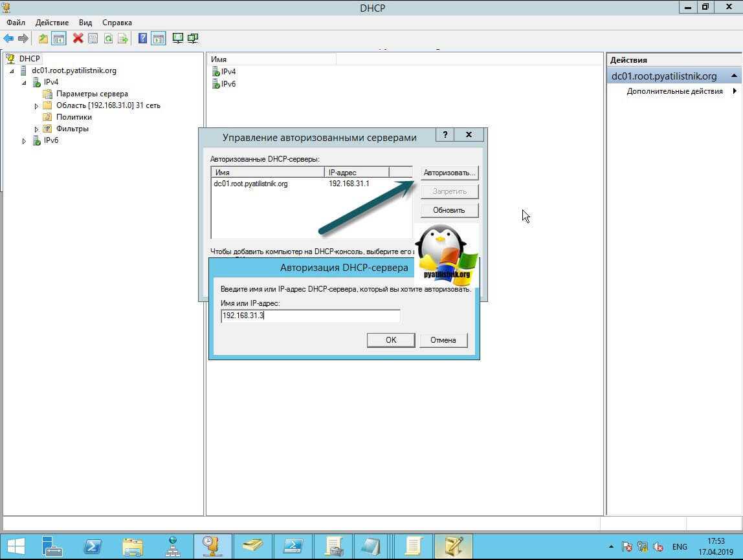Click the blue Back arrow in toolbar

8,39
